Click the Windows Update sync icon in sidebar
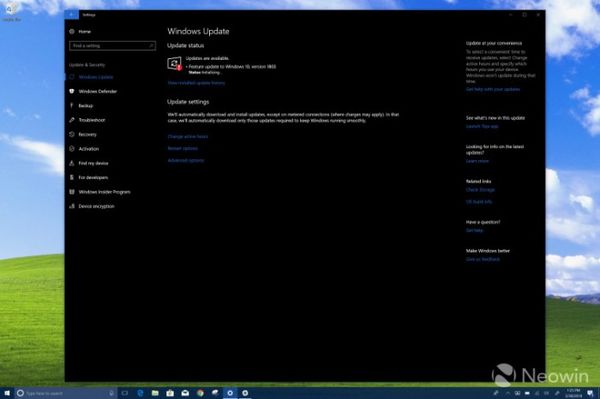 click(72, 77)
